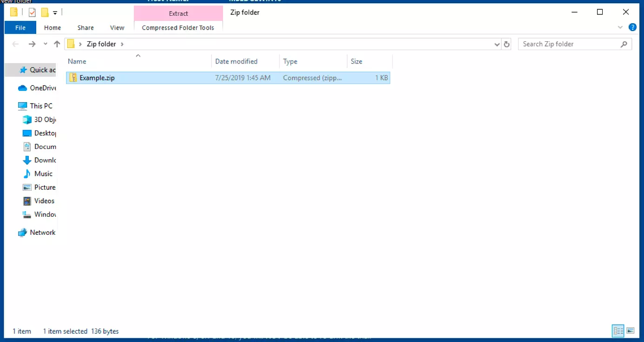Go back using the back arrow
This screenshot has height=342, width=644.
tap(15, 44)
